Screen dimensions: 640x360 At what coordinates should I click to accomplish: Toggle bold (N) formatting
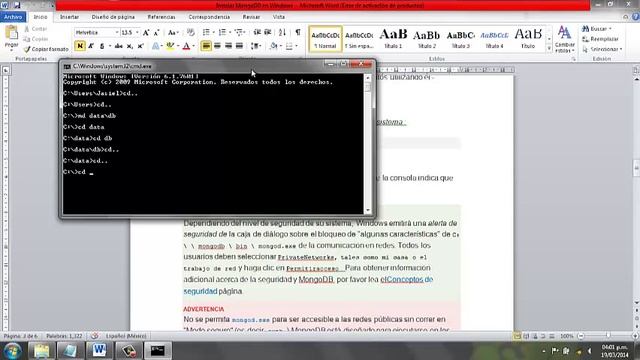80,46
